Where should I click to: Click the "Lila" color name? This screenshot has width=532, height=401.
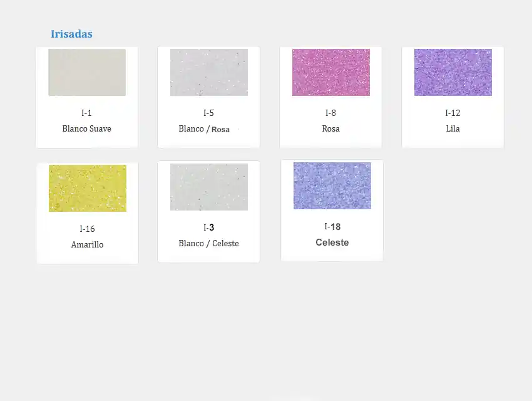click(453, 129)
